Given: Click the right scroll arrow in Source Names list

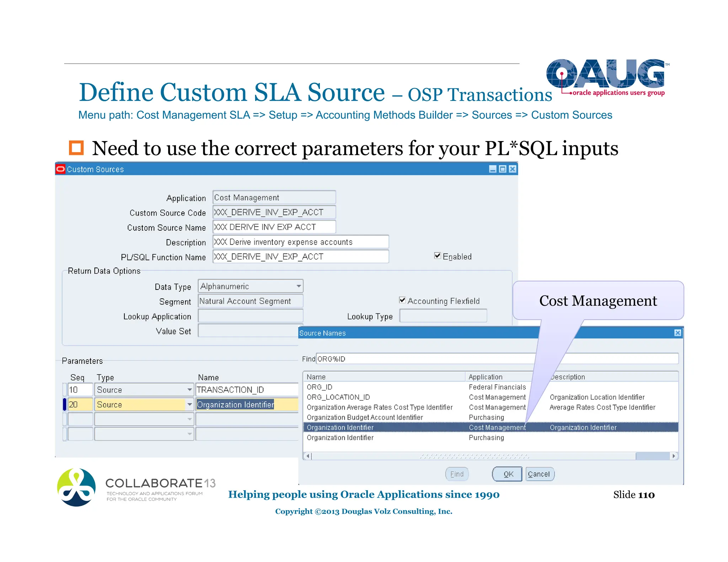Looking at the screenshot, I should (x=674, y=456).
